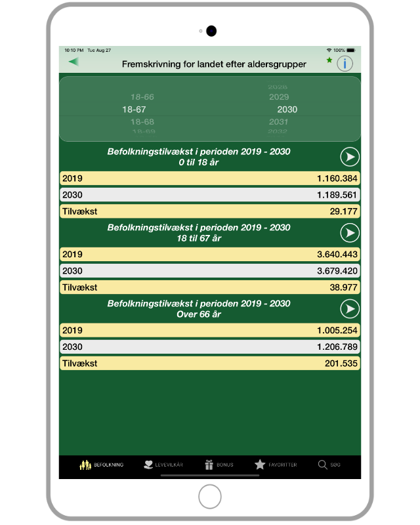
Task: Click value 1.189.561 for 2030
Action: 337,195
